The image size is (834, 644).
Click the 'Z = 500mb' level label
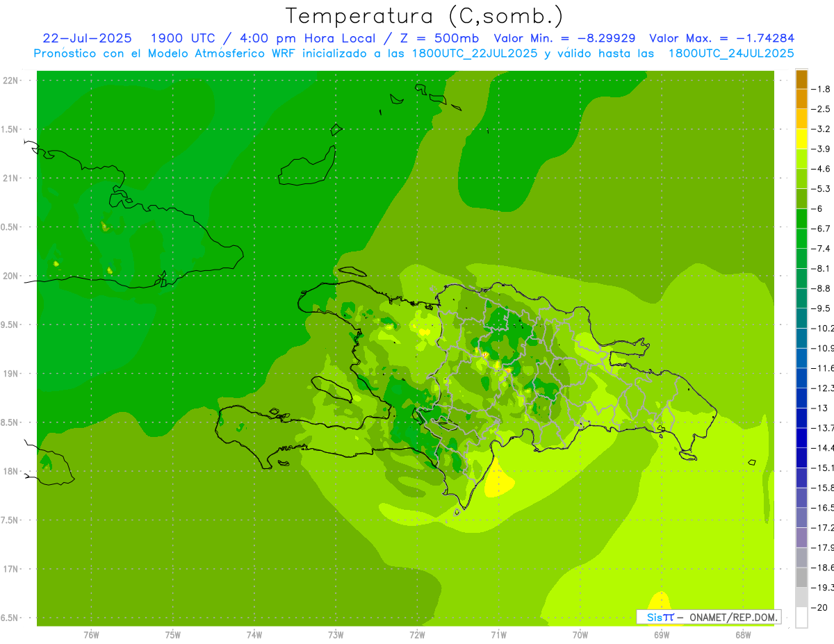pos(439,38)
